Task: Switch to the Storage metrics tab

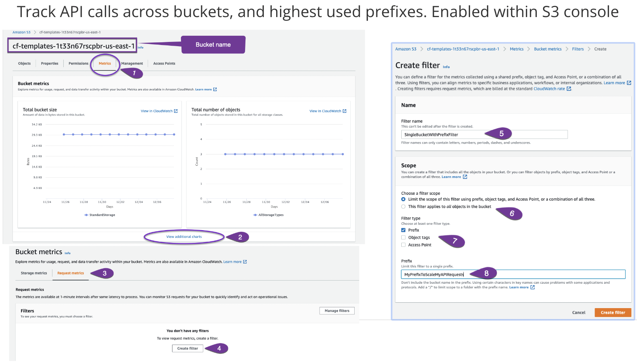Action: tap(33, 273)
